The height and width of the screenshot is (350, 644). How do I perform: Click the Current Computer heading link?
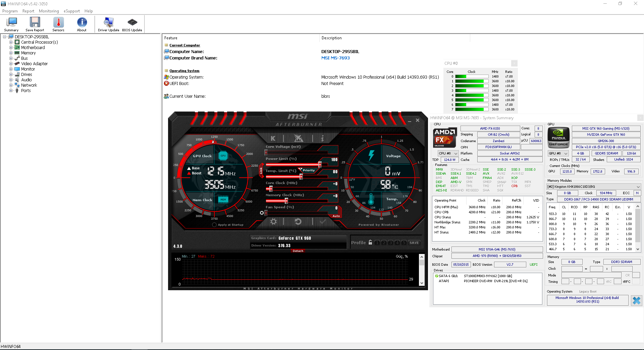pos(184,45)
